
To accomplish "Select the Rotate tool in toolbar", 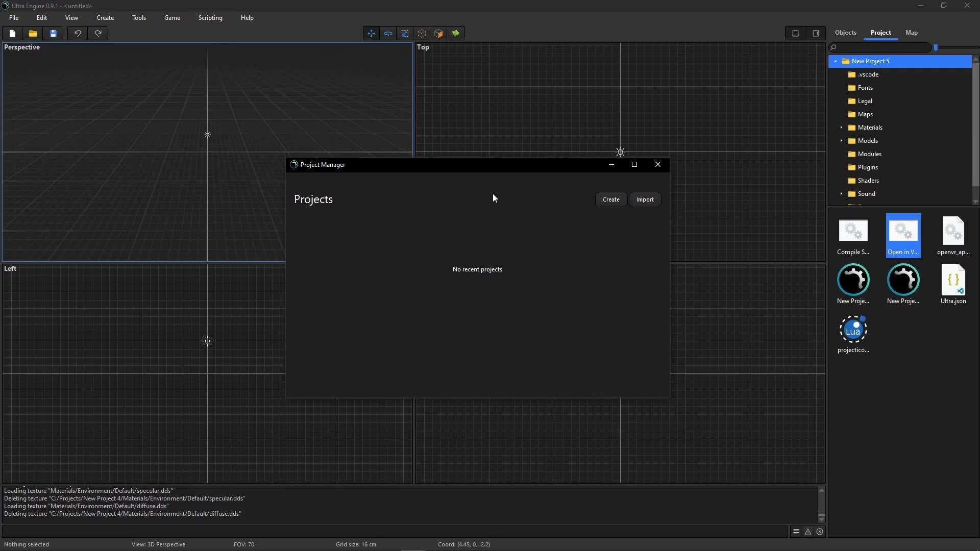I will tap(388, 34).
